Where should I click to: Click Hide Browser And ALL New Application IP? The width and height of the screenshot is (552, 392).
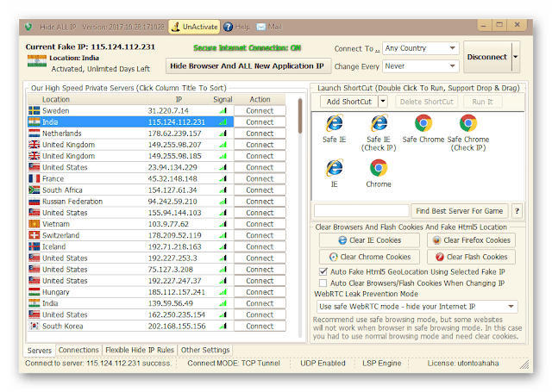tap(248, 66)
